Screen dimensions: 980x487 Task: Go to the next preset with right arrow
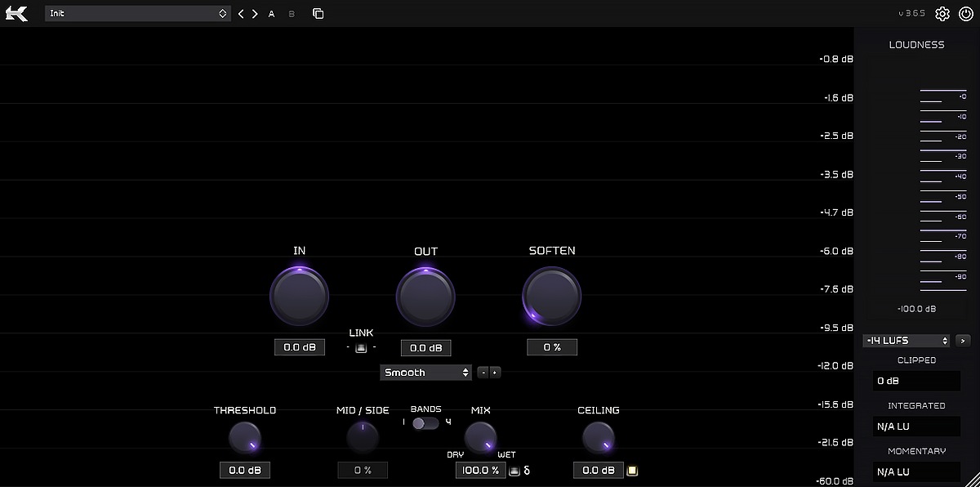coord(255,14)
